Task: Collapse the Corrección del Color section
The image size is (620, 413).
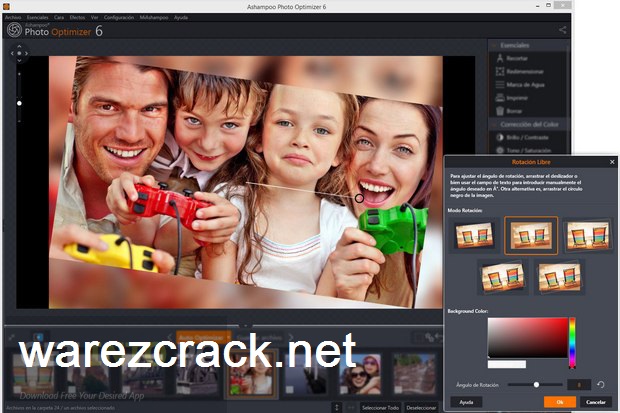Action: tap(493, 124)
